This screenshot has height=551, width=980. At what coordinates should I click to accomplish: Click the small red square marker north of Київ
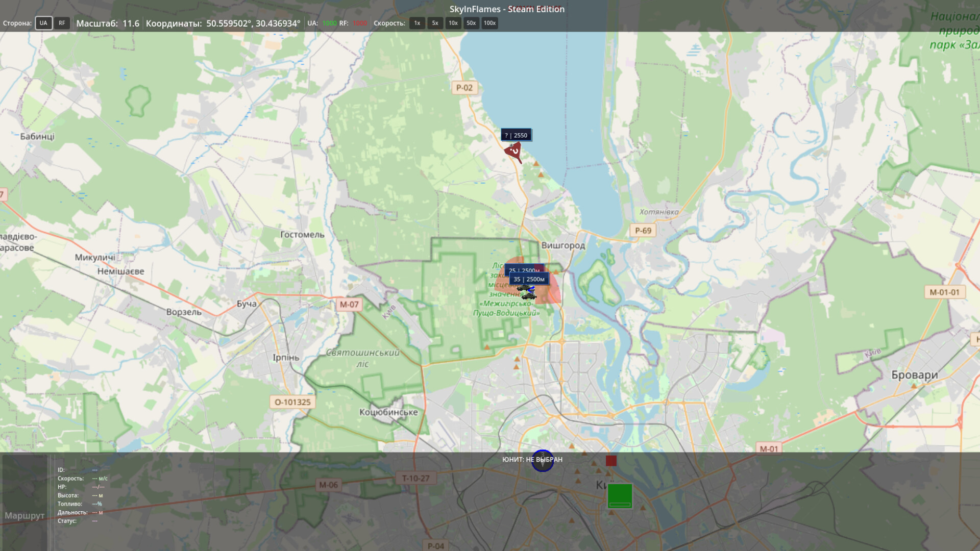(x=611, y=461)
